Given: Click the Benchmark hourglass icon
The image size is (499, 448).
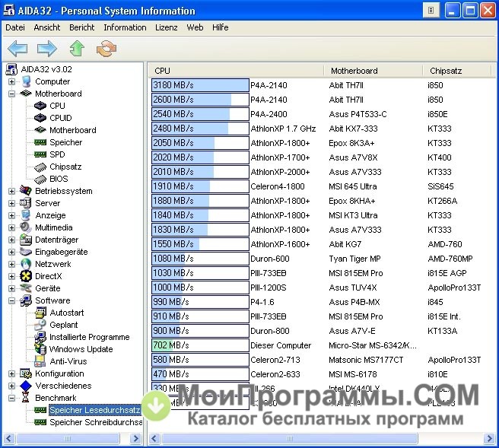Looking at the screenshot, I should click(x=26, y=398).
